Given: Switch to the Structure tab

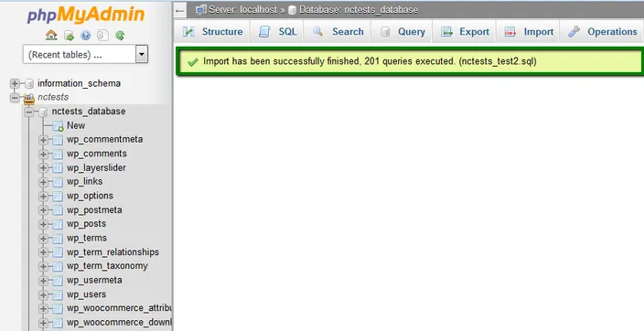Looking at the screenshot, I should [212, 32].
